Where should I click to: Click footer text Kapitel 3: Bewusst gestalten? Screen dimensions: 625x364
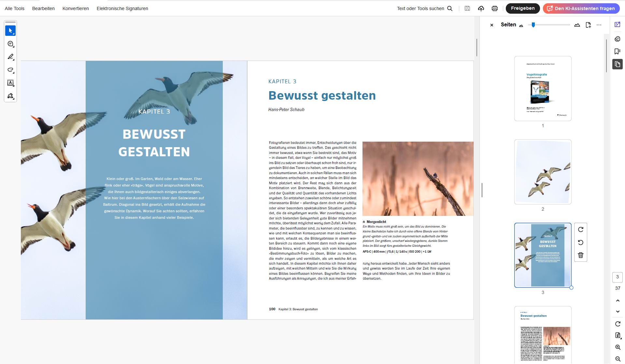298,309
